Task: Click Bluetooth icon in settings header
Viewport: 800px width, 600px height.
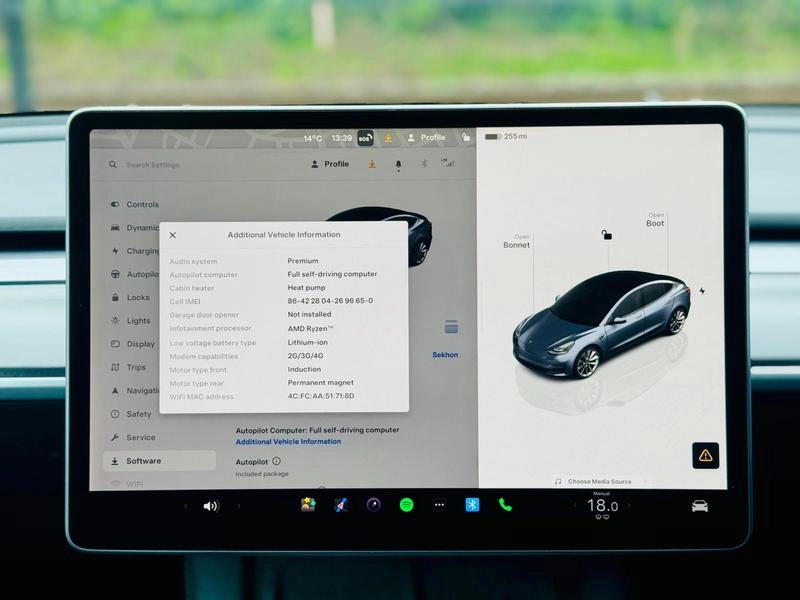Action: [x=424, y=163]
